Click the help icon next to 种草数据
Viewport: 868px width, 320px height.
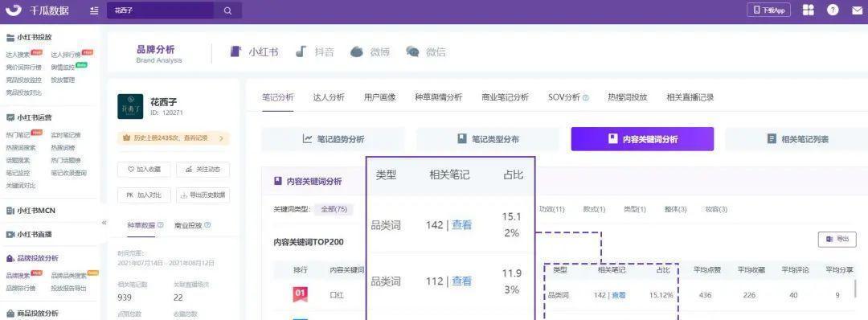(161, 225)
